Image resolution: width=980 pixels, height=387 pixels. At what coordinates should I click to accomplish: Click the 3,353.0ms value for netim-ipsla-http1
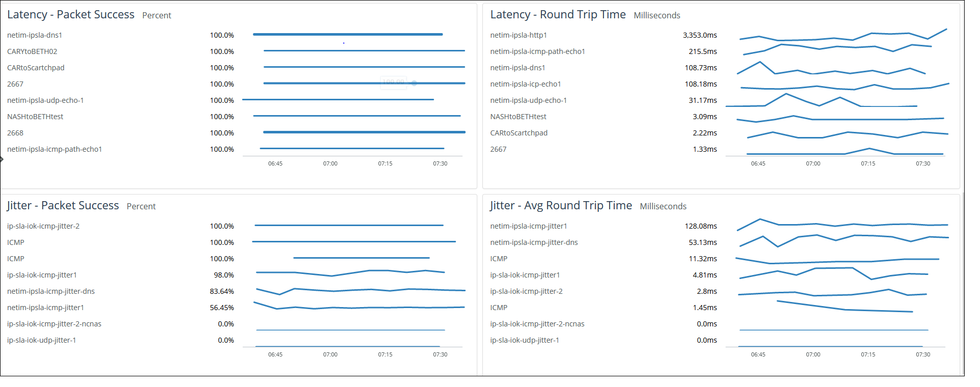click(x=700, y=35)
